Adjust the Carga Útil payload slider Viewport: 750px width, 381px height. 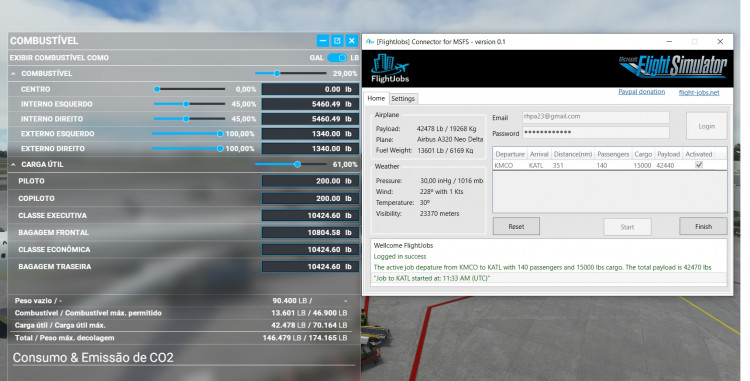coord(291,164)
